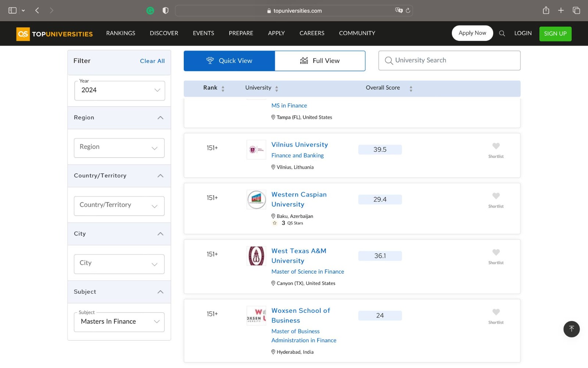Jump back to top with the arrow button

pyautogui.click(x=571, y=329)
